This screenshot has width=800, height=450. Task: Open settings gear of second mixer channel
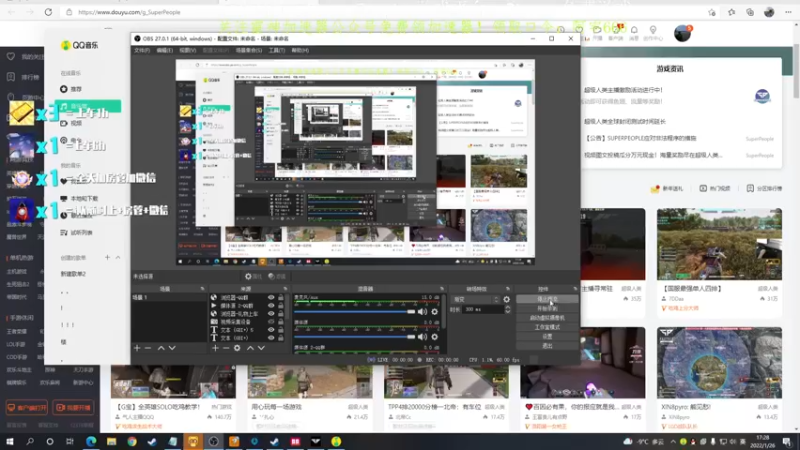(435, 337)
